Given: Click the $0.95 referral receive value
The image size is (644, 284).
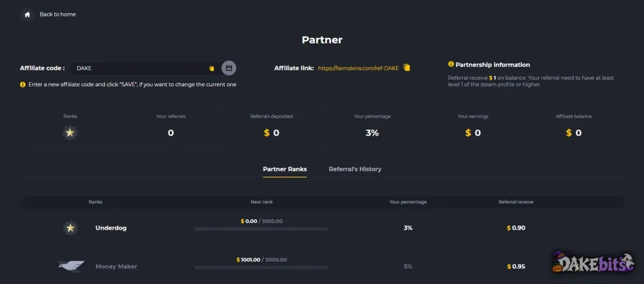Looking at the screenshot, I should (516, 266).
